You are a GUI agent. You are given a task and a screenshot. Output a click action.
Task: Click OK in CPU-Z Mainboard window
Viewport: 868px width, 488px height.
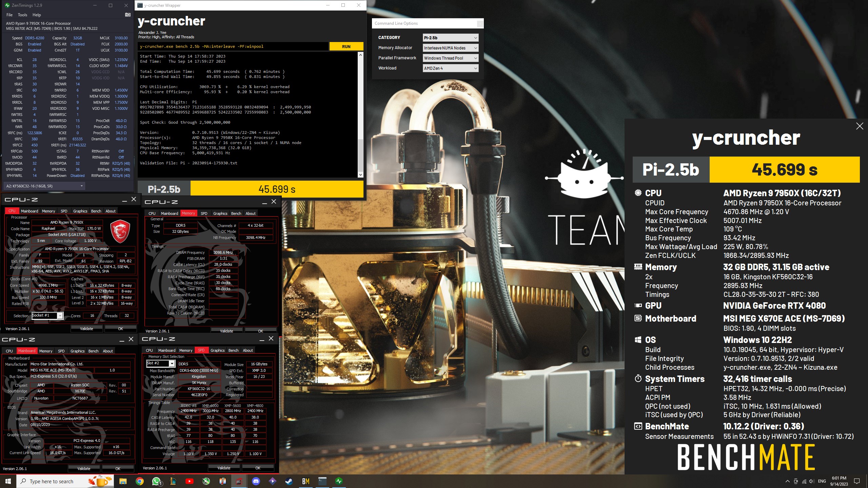coord(118,468)
